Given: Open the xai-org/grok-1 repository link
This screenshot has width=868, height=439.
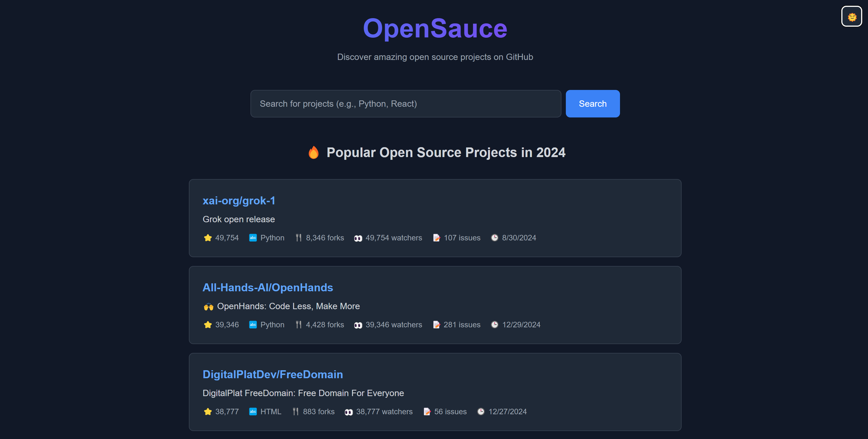Looking at the screenshot, I should pos(239,201).
